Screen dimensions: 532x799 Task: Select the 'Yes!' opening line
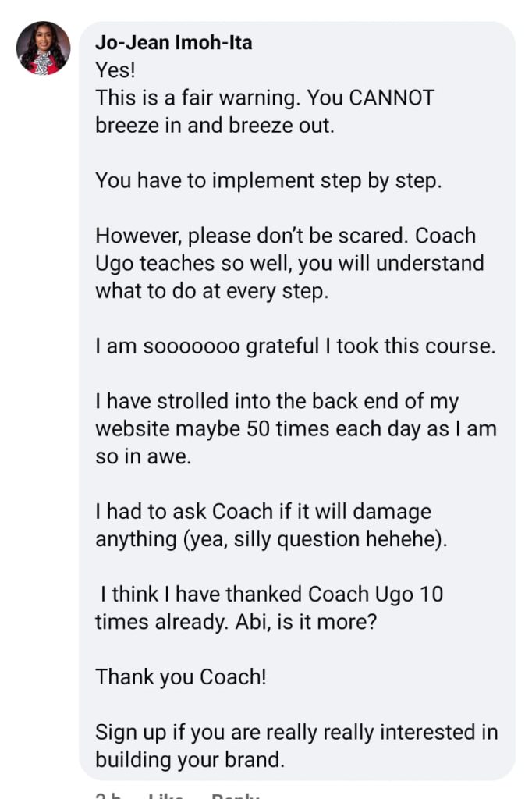(115, 70)
